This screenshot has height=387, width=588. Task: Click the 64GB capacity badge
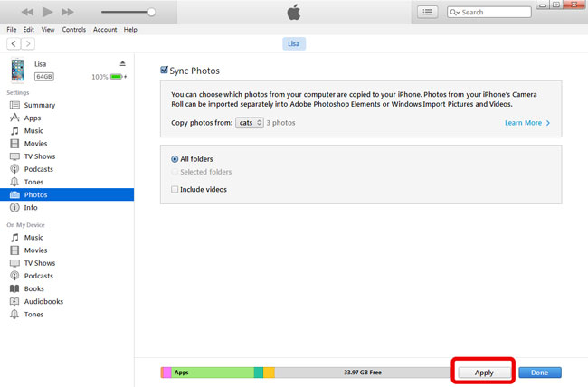pyautogui.click(x=44, y=77)
